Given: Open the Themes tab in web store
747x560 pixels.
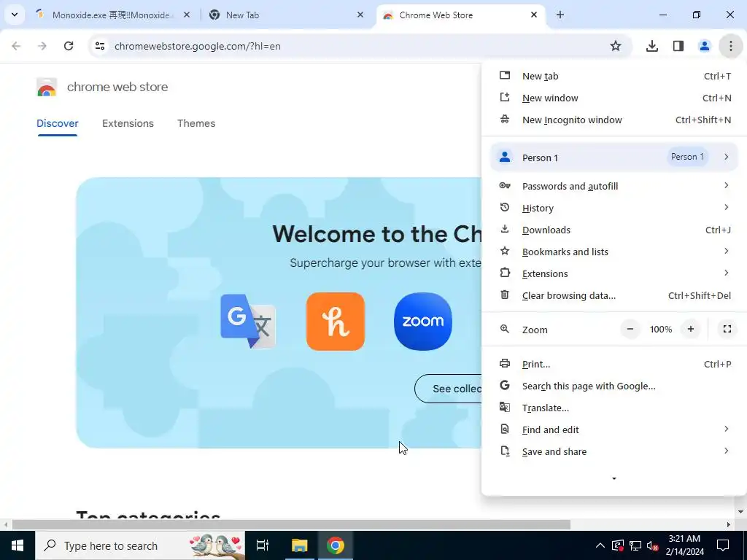Looking at the screenshot, I should coord(196,123).
